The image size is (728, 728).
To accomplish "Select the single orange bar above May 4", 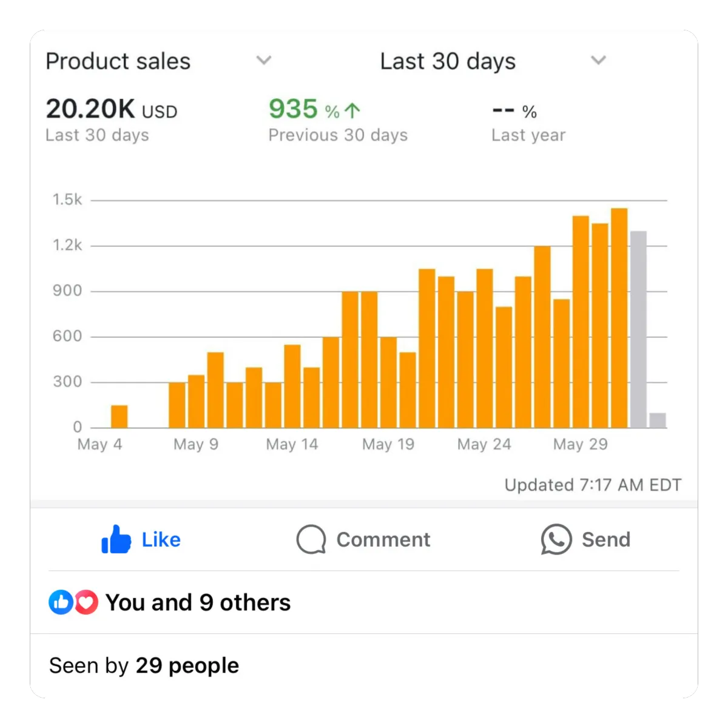I will point(120,416).
